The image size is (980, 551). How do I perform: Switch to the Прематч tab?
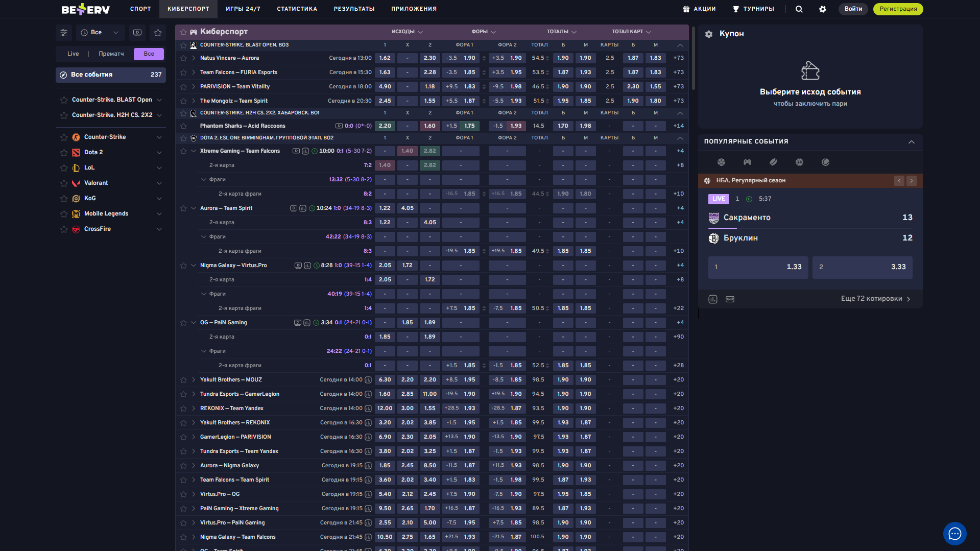[111, 54]
